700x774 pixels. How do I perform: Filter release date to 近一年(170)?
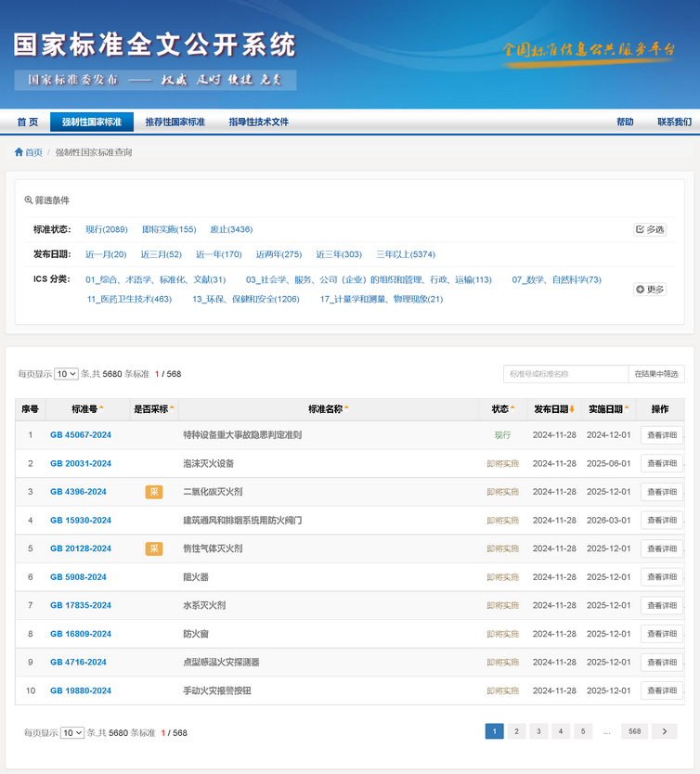click(x=218, y=254)
